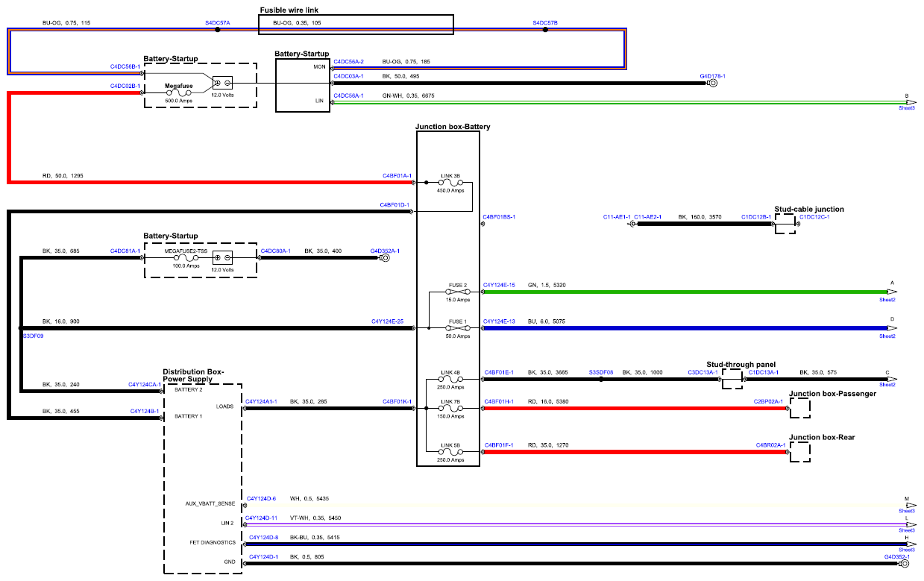Click the wire label GN-WH, 0.35, 6675
924x581 pixels.
coord(408,95)
